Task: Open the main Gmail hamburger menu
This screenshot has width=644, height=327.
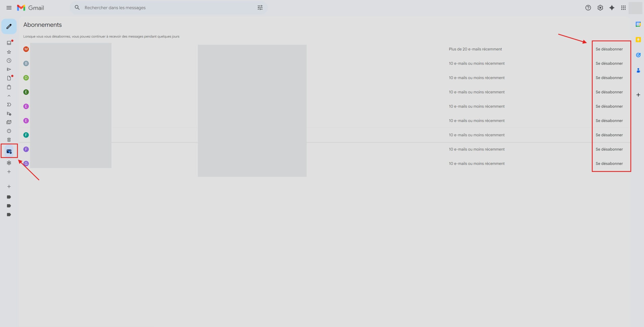Action: pyautogui.click(x=9, y=8)
